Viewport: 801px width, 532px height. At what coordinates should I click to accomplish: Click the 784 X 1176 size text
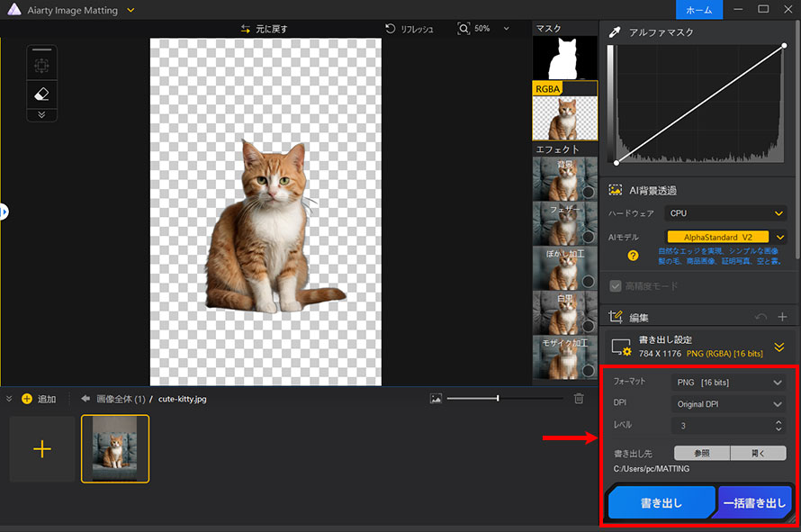pyautogui.click(x=660, y=354)
